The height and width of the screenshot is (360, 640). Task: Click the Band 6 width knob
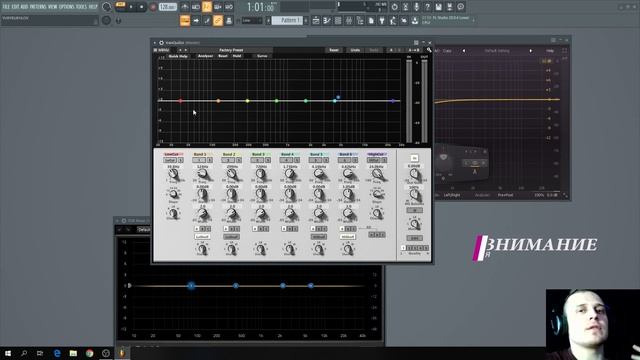348,213
